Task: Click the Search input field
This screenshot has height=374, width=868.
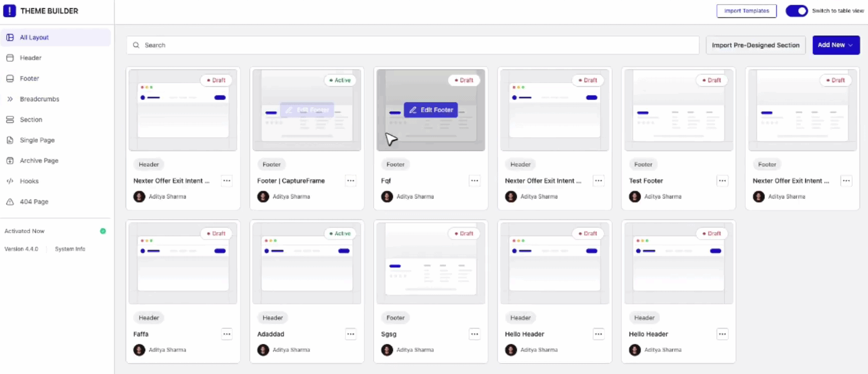Action: click(x=413, y=45)
